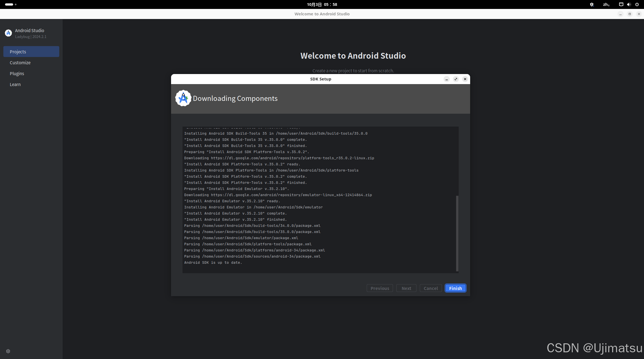The width and height of the screenshot is (644, 359).
Task: Click the shield icon in system tray
Action: coord(592,4)
